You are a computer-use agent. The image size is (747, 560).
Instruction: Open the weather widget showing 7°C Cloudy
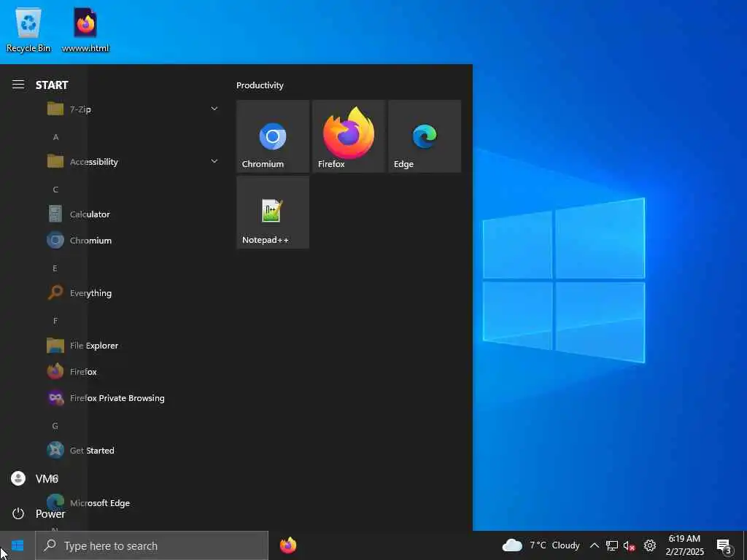tap(541, 545)
